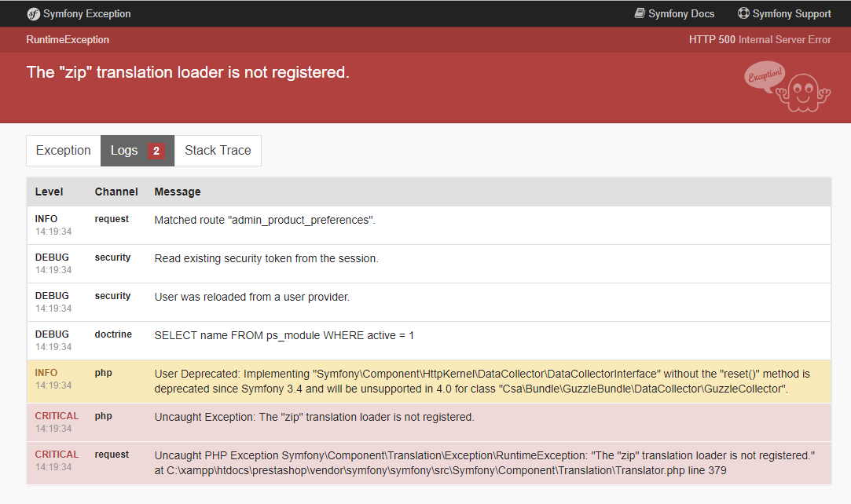851x504 pixels.
Task: Click the Symfony Support lifebuoy icon
Action: [x=743, y=13]
